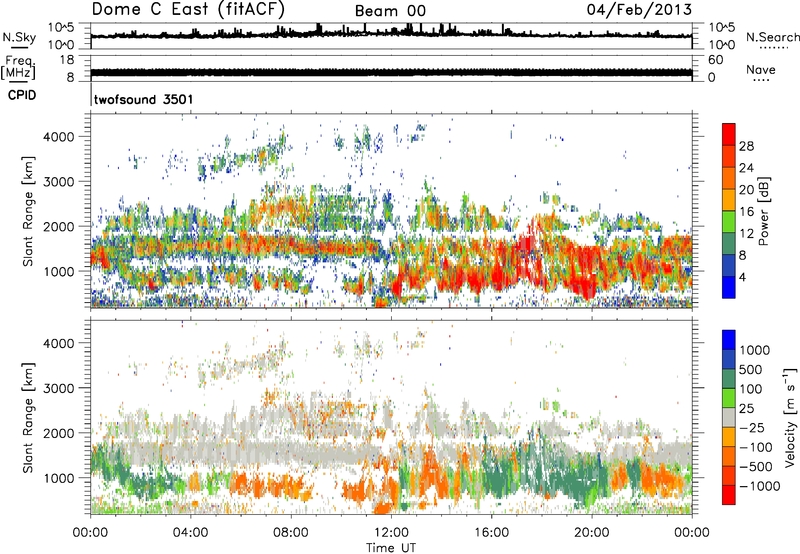This screenshot has height=554, width=800.
Task: Click the blue bottom of the power colorbar
Action: (x=729, y=287)
